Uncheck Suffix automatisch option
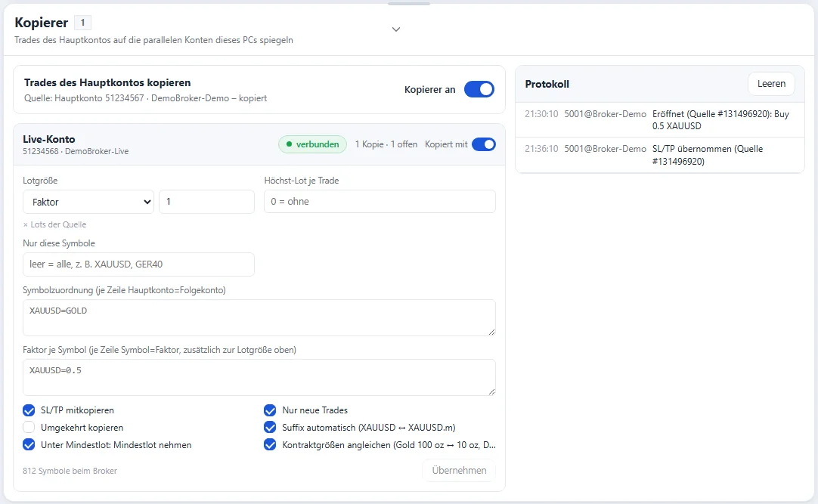 (270, 428)
